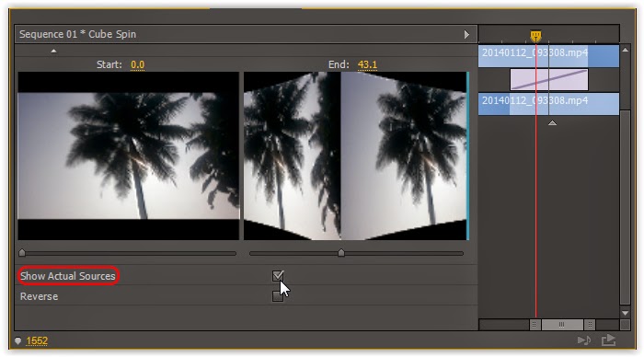Click the 1552 timecode value
This screenshot has height=357, width=644.
(x=37, y=340)
